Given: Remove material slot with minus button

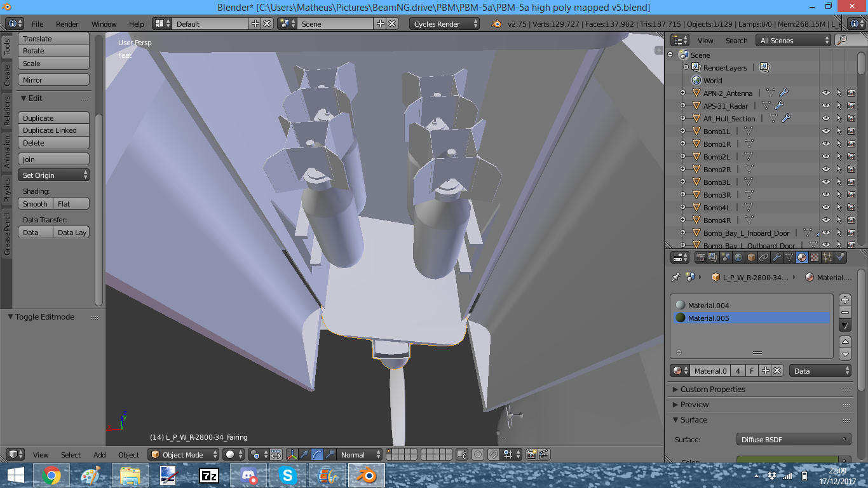Looking at the screenshot, I should [x=845, y=312].
